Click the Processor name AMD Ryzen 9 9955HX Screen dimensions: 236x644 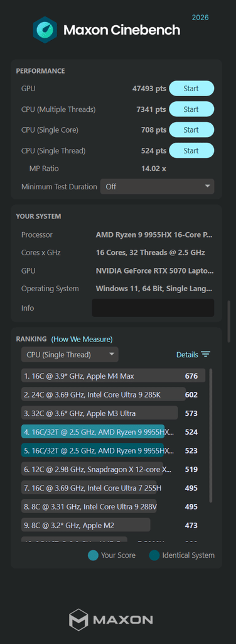(x=154, y=235)
